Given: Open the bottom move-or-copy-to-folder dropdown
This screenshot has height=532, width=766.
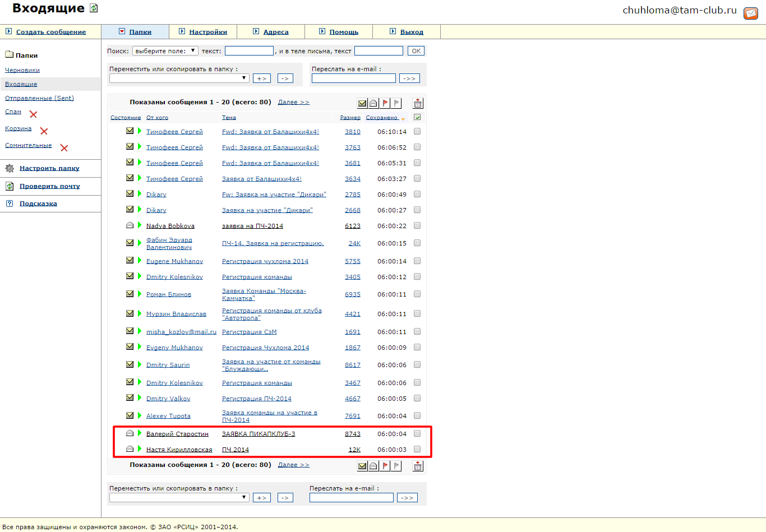Looking at the screenshot, I should (179, 498).
